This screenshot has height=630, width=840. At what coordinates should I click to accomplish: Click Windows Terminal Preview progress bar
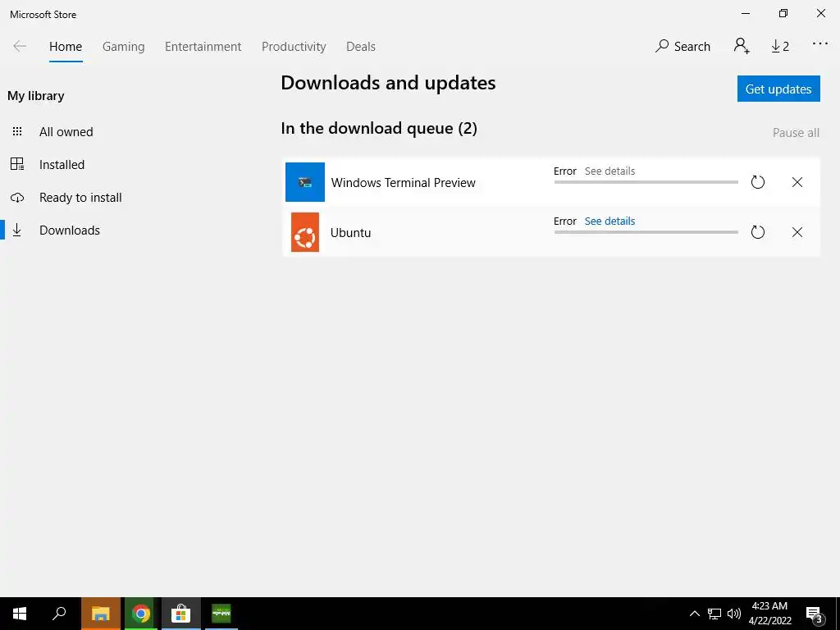click(x=646, y=182)
